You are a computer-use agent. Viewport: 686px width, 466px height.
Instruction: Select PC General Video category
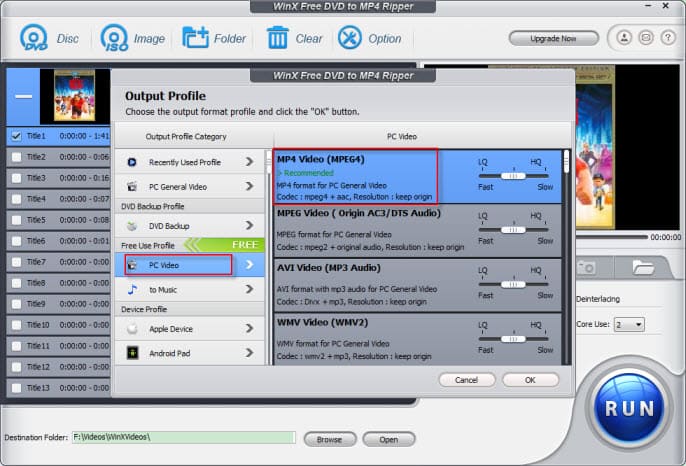[x=190, y=187]
